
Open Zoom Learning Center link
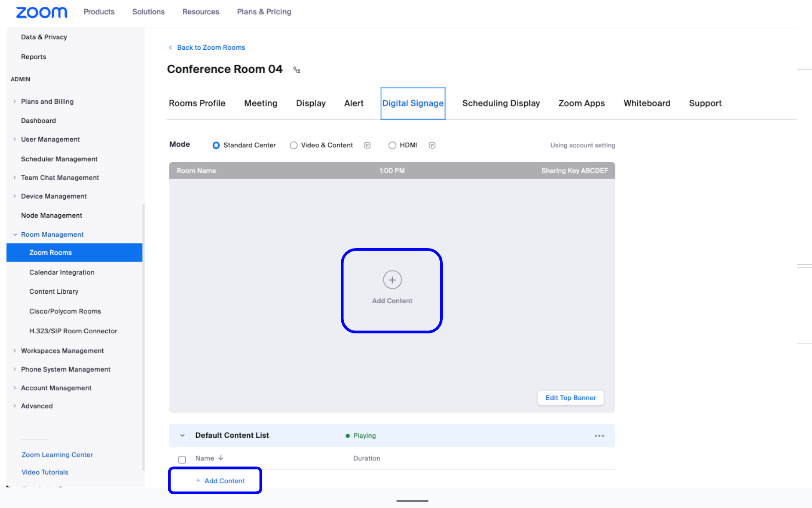[x=57, y=455]
